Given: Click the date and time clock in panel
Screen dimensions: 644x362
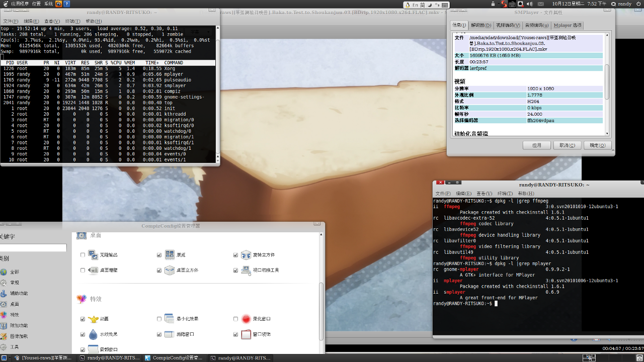Looking at the screenshot, I should coord(579,4).
